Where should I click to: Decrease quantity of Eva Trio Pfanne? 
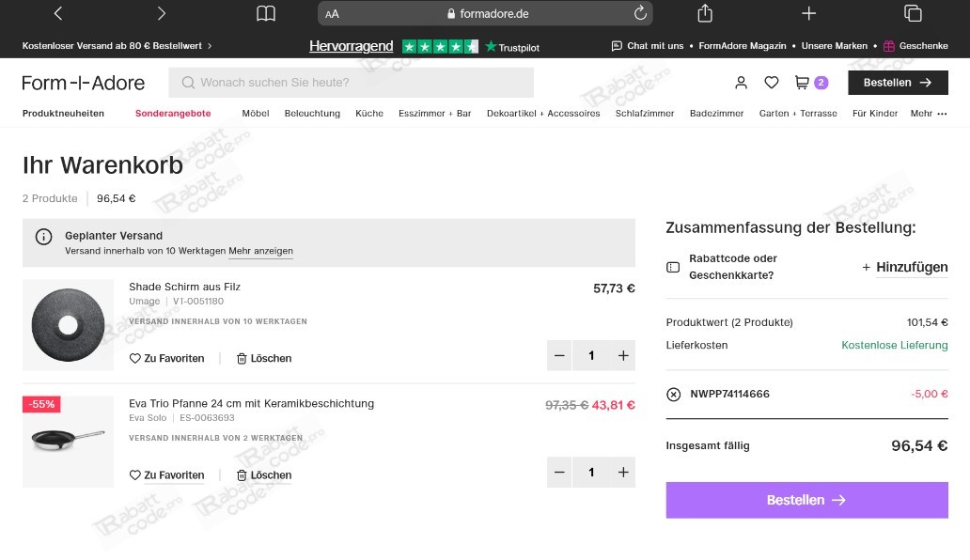(x=559, y=473)
